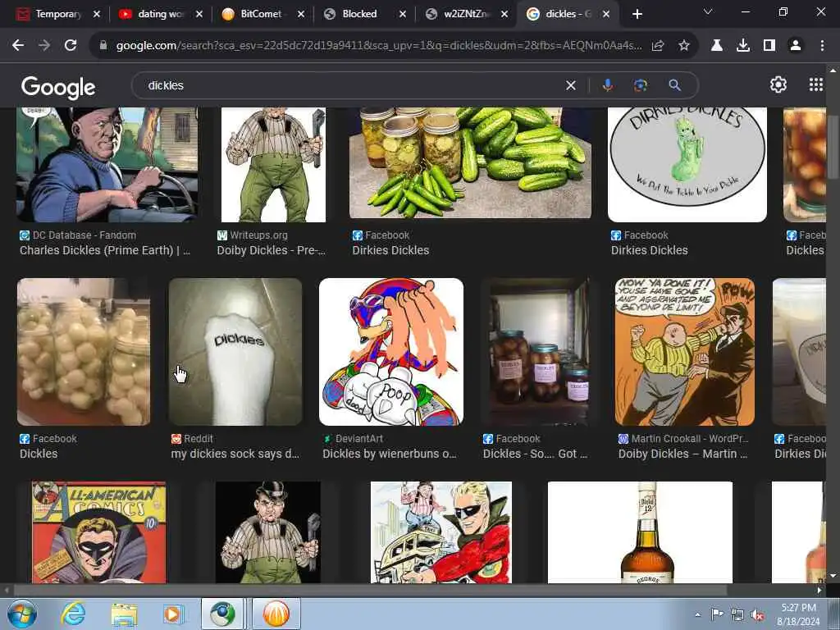Open the All-American Comics cover image
Image resolution: width=840 pixels, height=630 pixels.
tap(98, 532)
